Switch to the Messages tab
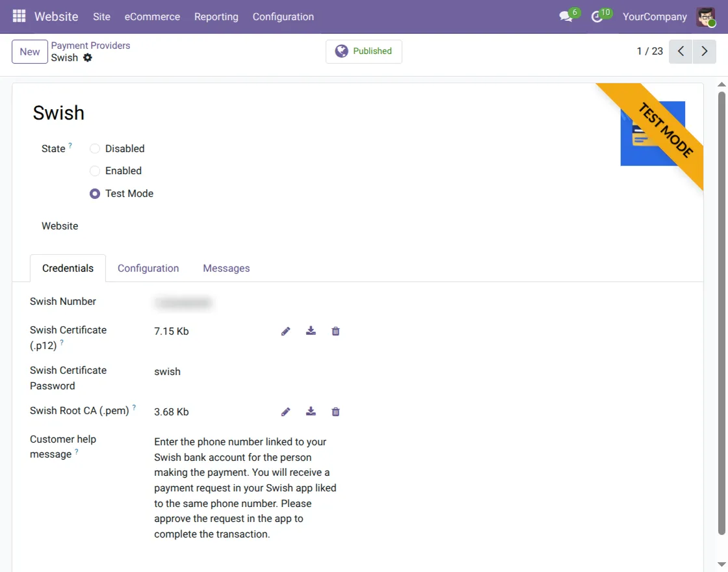This screenshot has height=572, width=728. tap(227, 268)
